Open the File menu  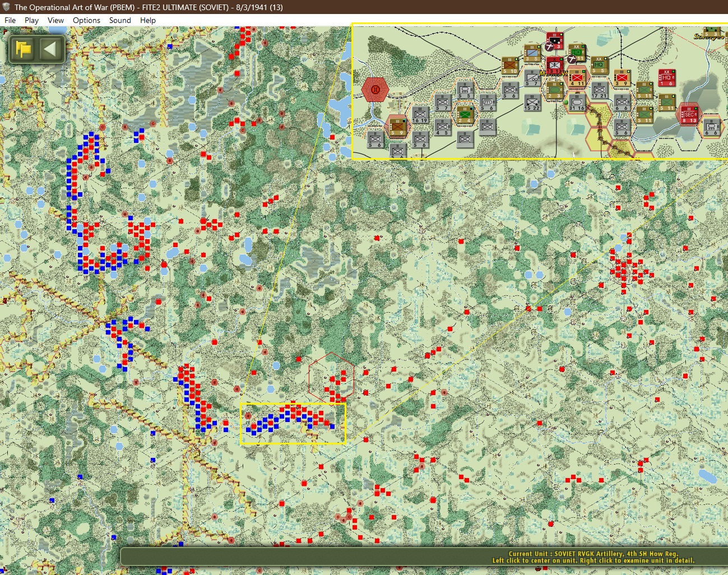[10, 20]
